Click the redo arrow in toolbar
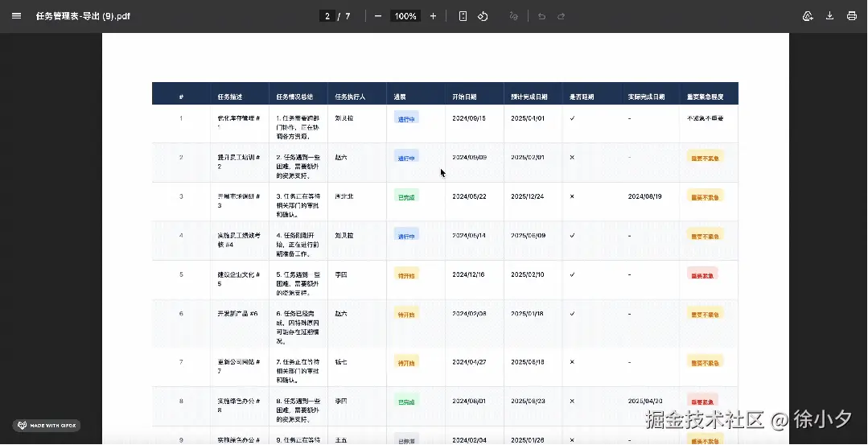This screenshot has height=445, width=868. click(x=562, y=16)
